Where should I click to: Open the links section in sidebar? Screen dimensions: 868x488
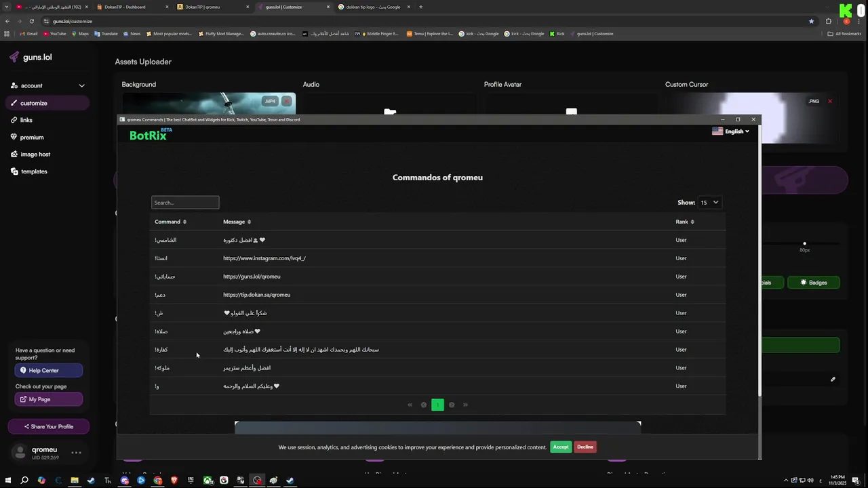tap(26, 120)
